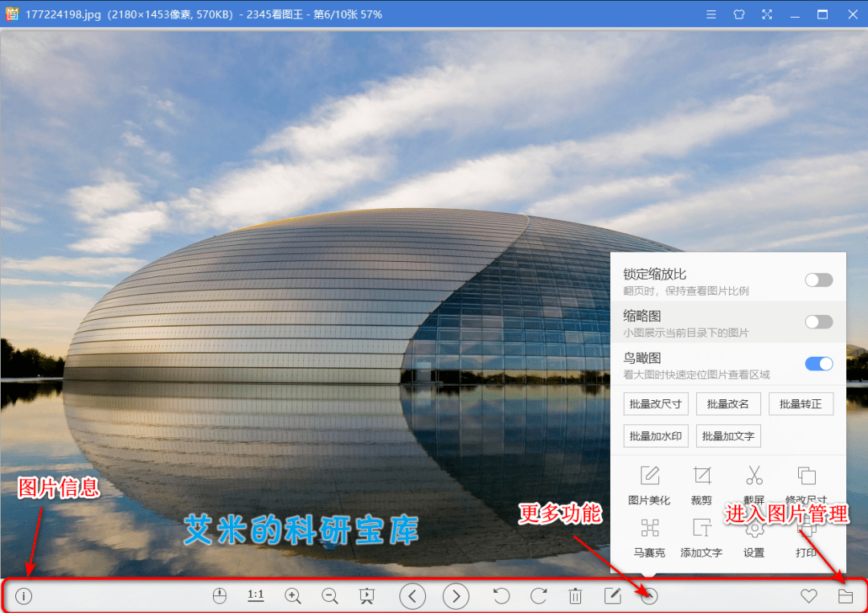Click the 鸟瞰图 label text
Screen dimensions: 868x613
pos(642,358)
